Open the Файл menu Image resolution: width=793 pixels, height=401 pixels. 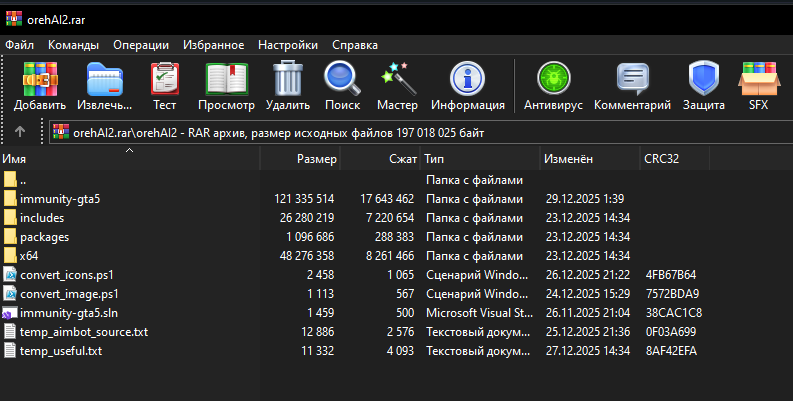pos(19,45)
